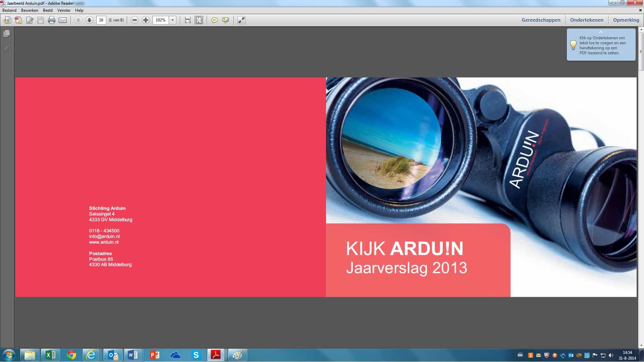Click scrollbar down arrow at bottom

click(641, 346)
